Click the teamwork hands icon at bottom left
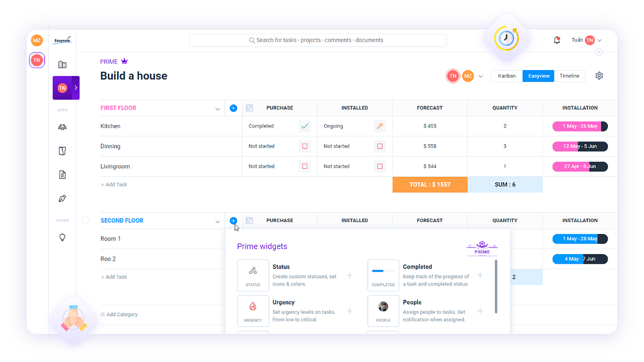Screen dimensions: 644x362 click(x=74, y=319)
